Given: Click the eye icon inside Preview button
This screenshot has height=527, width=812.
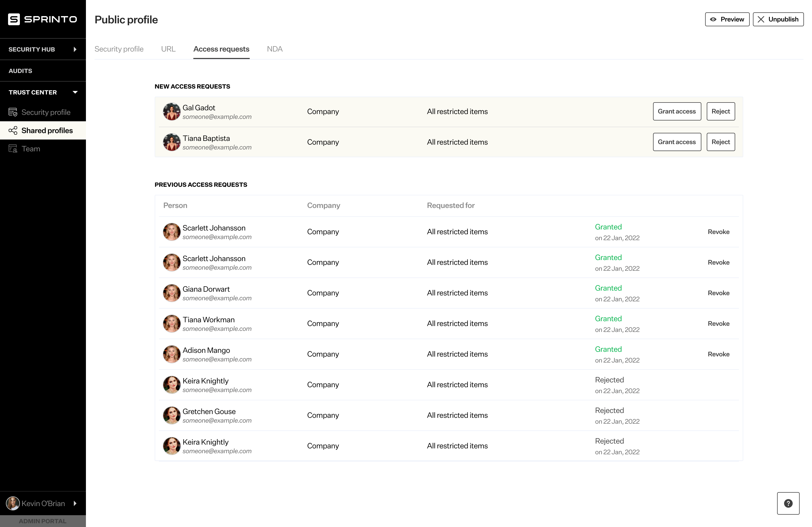Looking at the screenshot, I should point(713,19).
